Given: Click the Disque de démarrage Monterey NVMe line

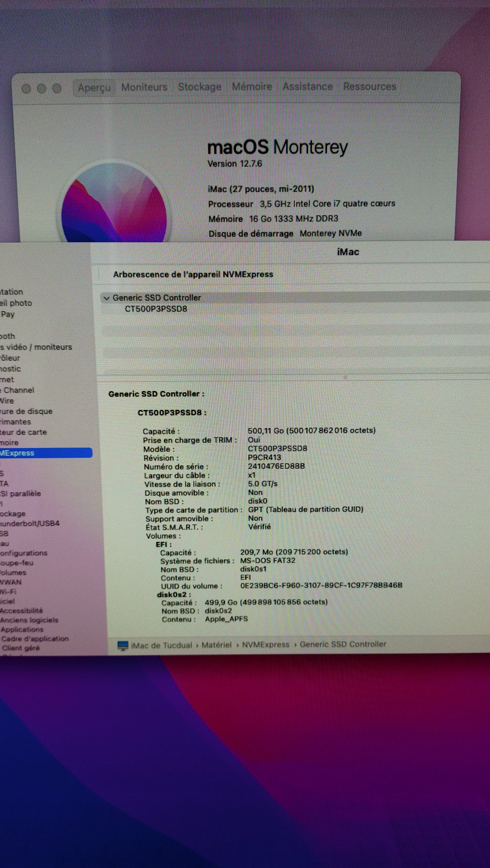Looking at the screenshot, I should coord(285,233).
